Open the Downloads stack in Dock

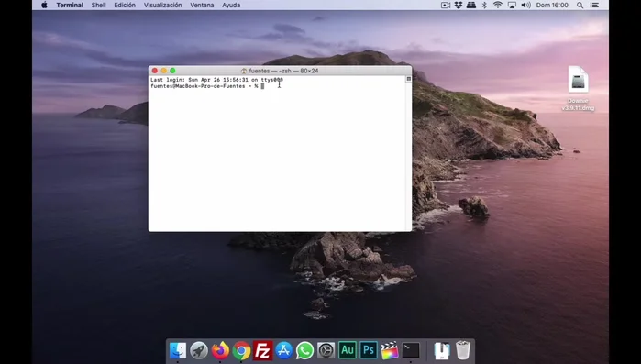(441, 350)
